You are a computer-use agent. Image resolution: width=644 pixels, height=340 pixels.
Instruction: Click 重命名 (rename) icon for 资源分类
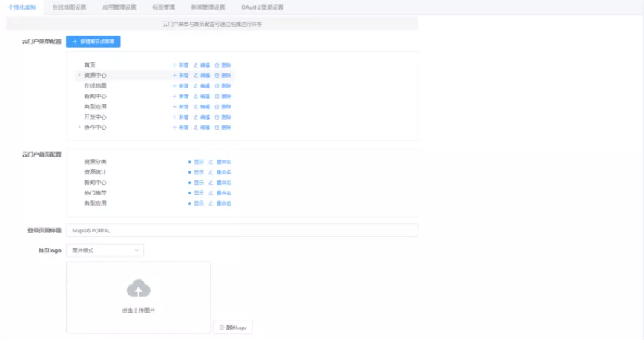[x=211, y=162]
